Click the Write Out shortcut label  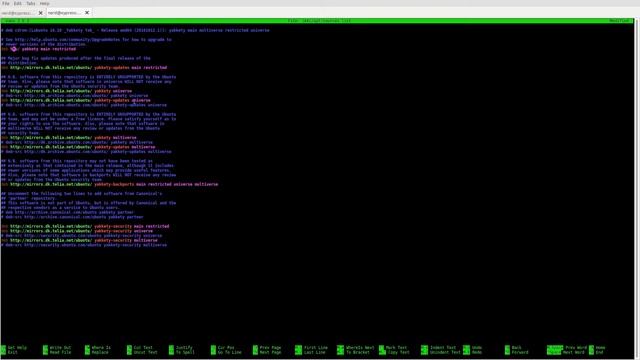[x=60, y=347]
